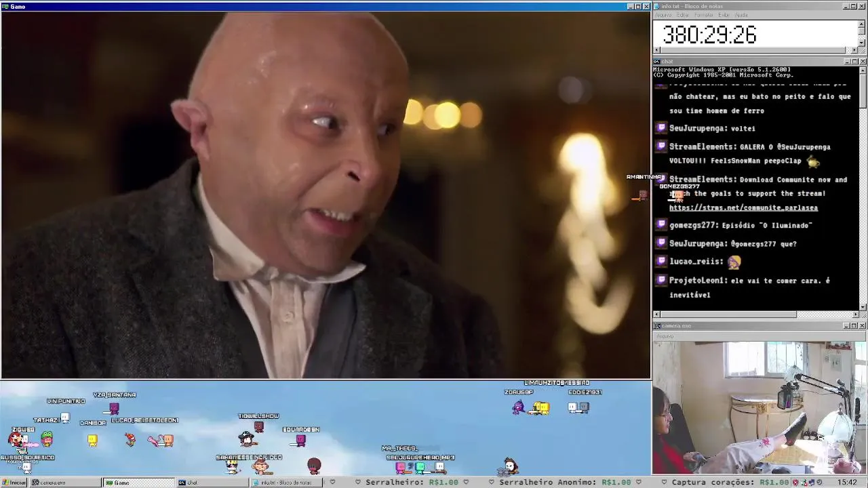Click lucao_reiis username in chat

[695, 262]
